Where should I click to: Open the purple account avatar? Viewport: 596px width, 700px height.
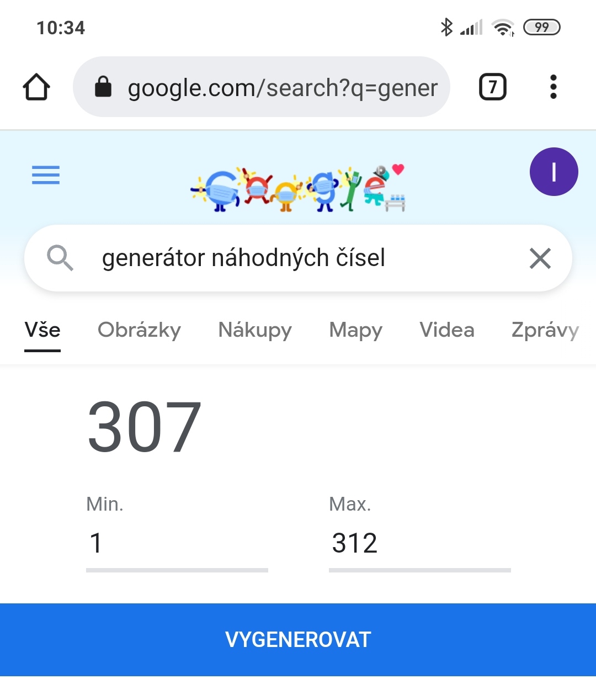(x=554, y=172)
